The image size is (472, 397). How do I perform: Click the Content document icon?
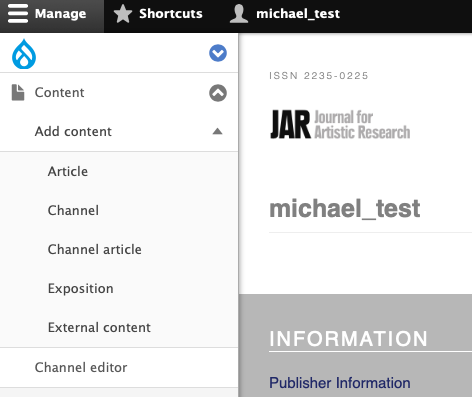pyautogui.click(x=18, y=92)
